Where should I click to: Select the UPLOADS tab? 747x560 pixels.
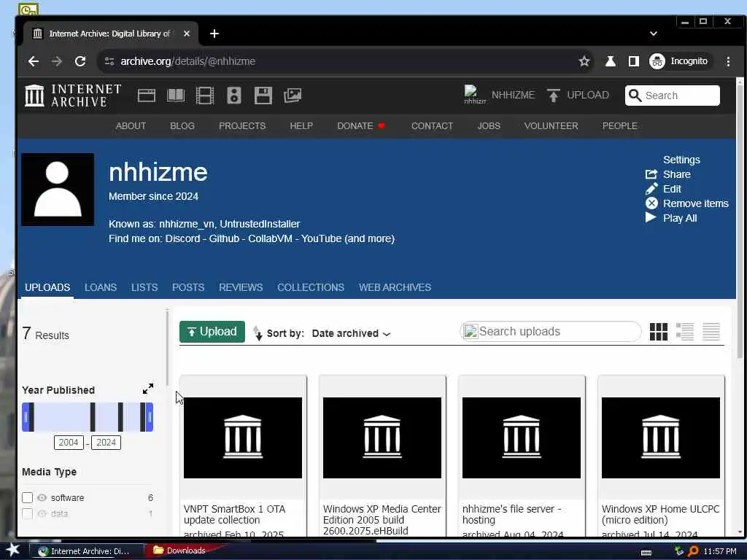coord(47,287)
